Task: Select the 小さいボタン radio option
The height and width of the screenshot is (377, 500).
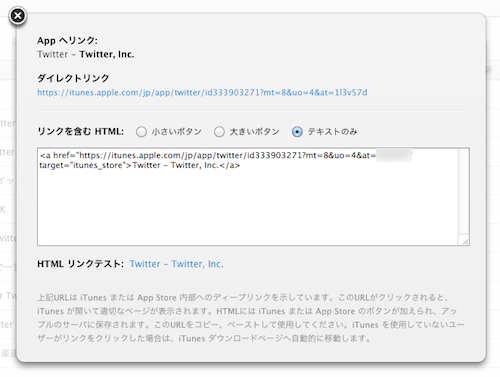Action: 141,132
